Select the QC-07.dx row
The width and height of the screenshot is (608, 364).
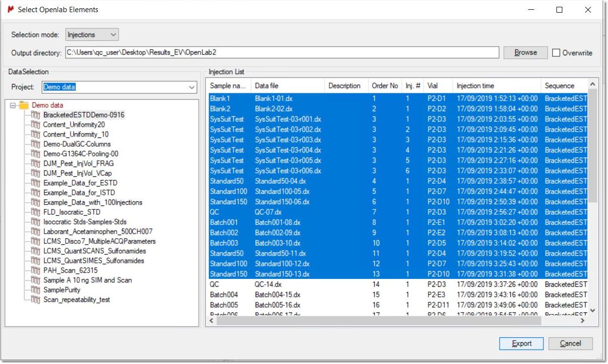(x=397, y=212)
